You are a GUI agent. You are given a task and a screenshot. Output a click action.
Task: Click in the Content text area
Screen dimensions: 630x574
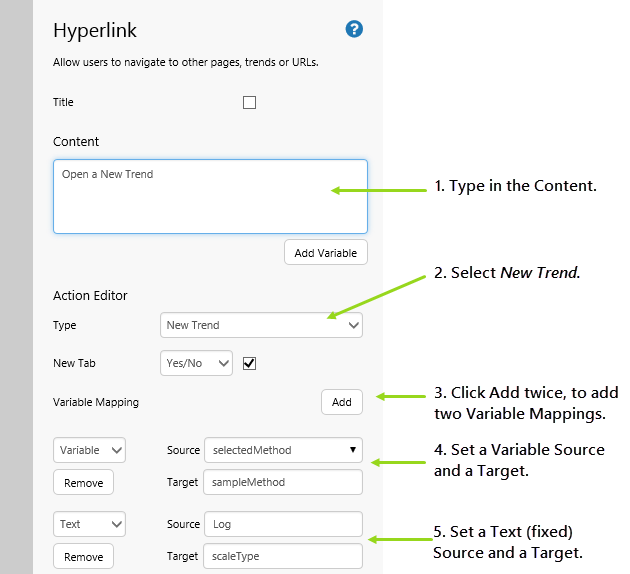click(210, 196)
